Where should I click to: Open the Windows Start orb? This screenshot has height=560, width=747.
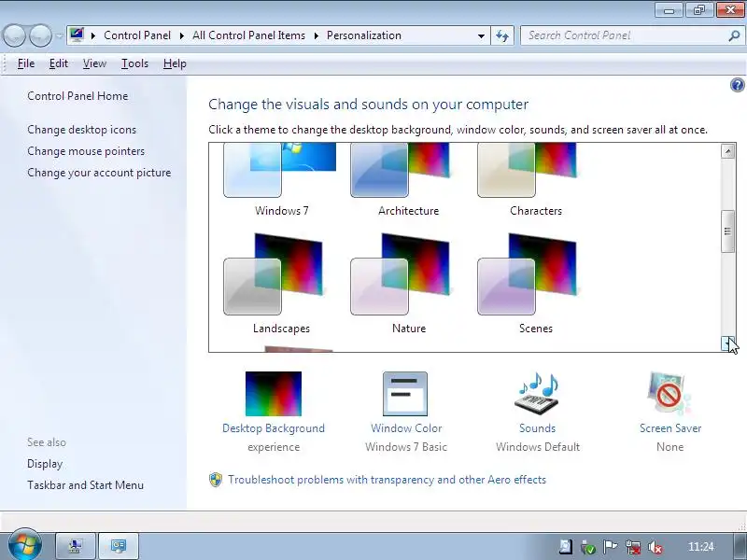click(25, 545)
